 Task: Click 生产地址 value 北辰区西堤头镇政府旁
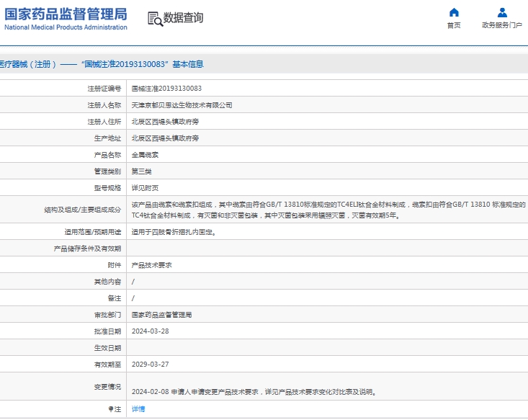(165, 138)
